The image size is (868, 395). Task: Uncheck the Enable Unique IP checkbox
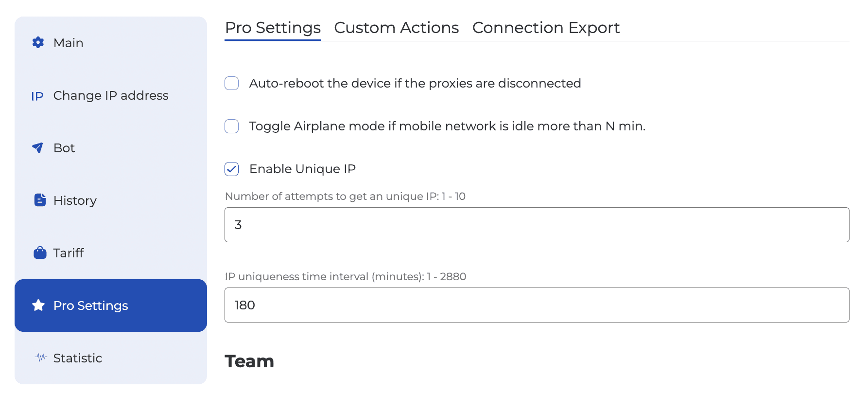tap(232, 169)
